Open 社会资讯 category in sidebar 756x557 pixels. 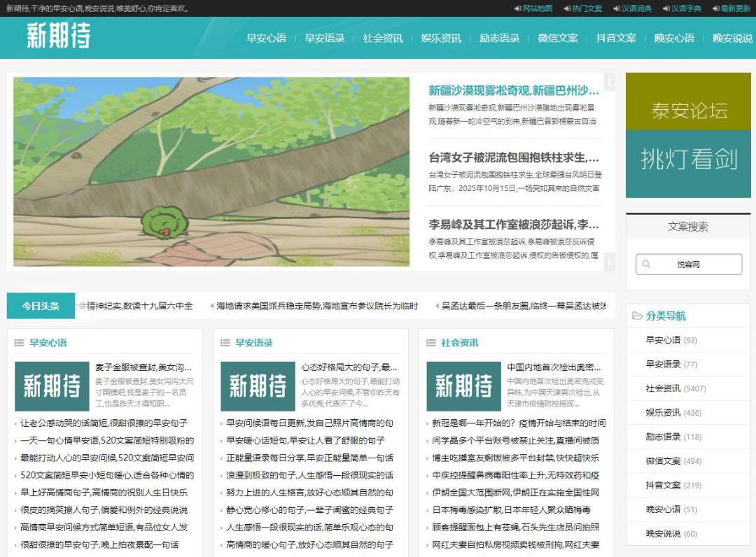tap(663, 388)
